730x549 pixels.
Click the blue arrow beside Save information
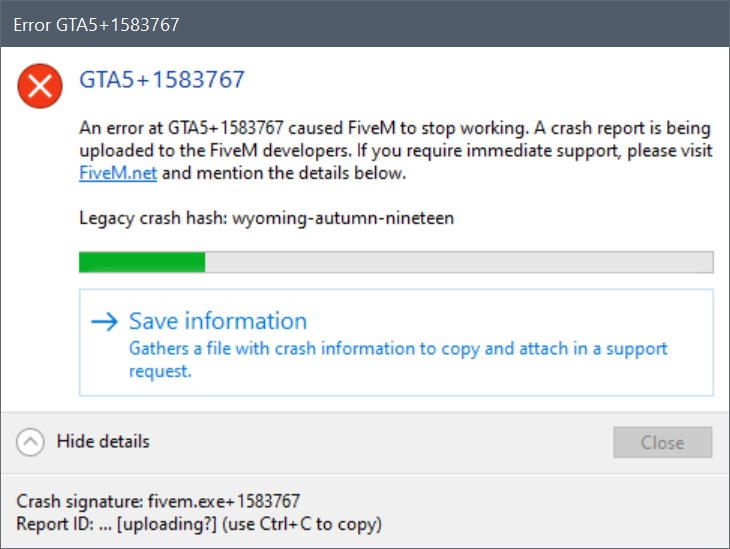pos(104,321)
